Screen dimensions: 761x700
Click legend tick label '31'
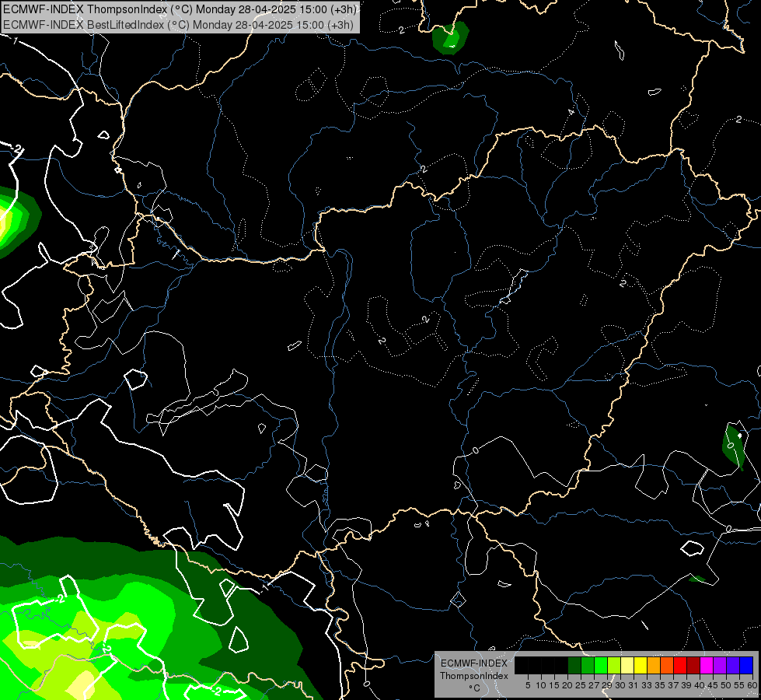pos(634,685)
